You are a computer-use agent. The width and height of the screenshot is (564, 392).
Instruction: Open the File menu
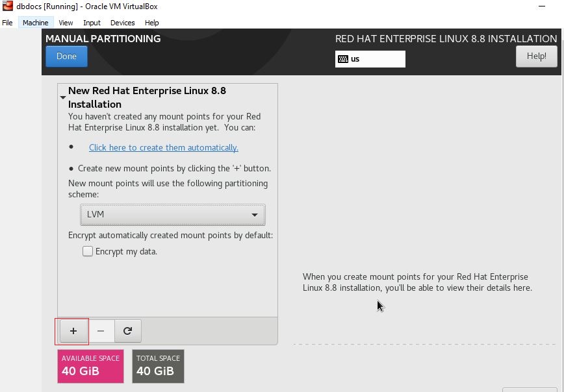7,23
